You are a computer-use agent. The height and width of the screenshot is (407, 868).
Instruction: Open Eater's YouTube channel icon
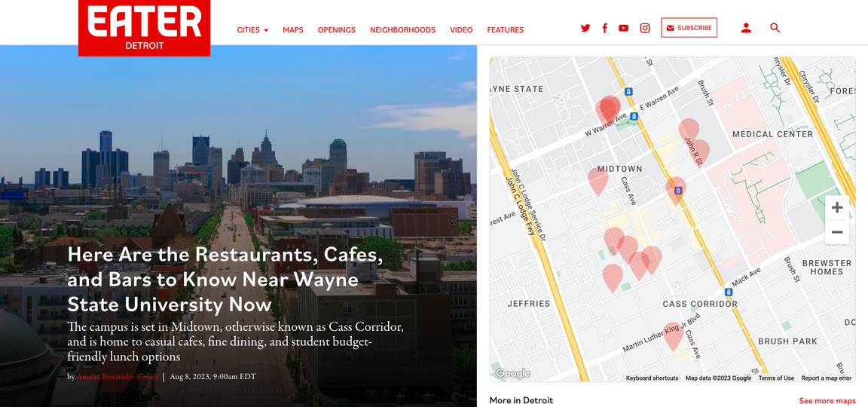[x=623, y=28]
